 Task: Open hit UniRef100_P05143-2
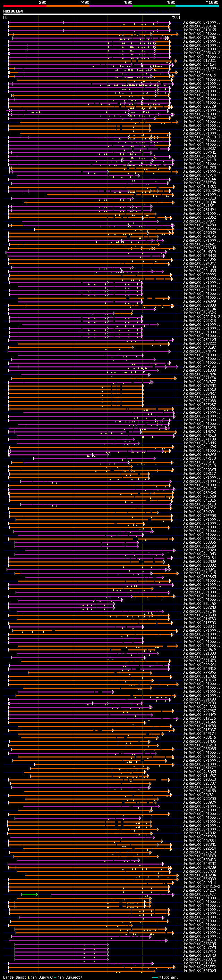click(201, 53)
